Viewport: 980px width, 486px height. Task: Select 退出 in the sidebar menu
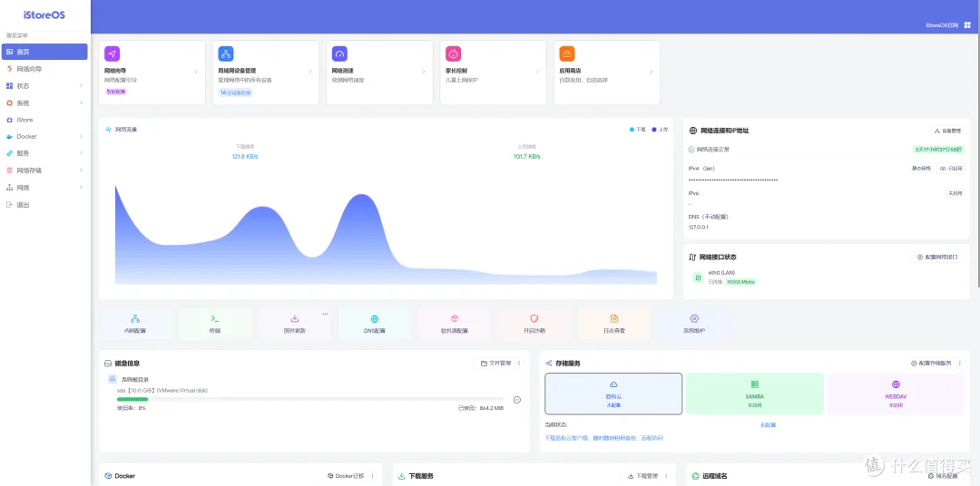[24, 205]
